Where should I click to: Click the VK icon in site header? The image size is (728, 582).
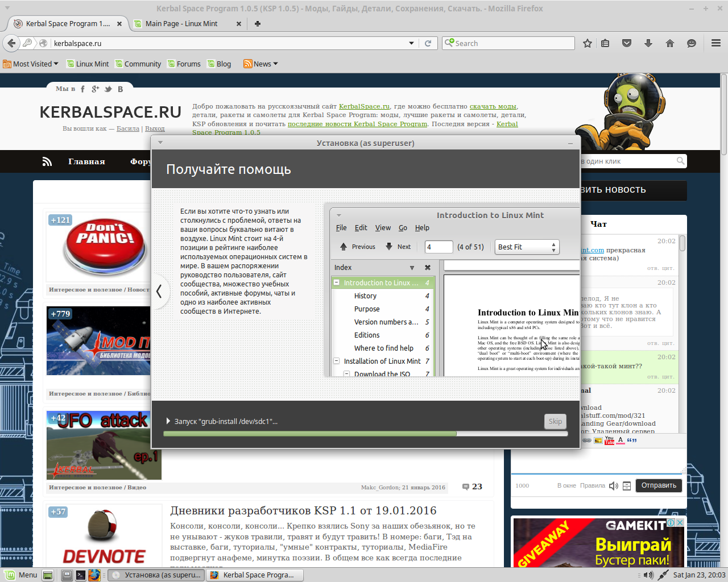point(121,89)
